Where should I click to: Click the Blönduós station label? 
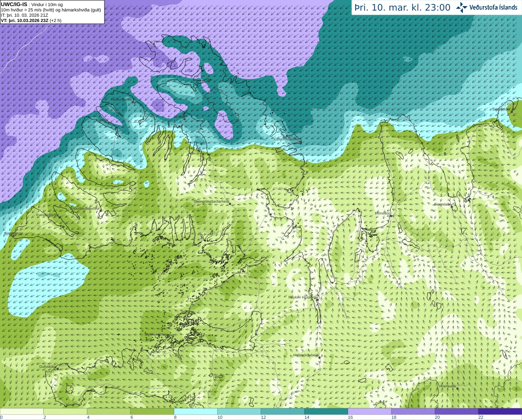(x=383, y=213)
